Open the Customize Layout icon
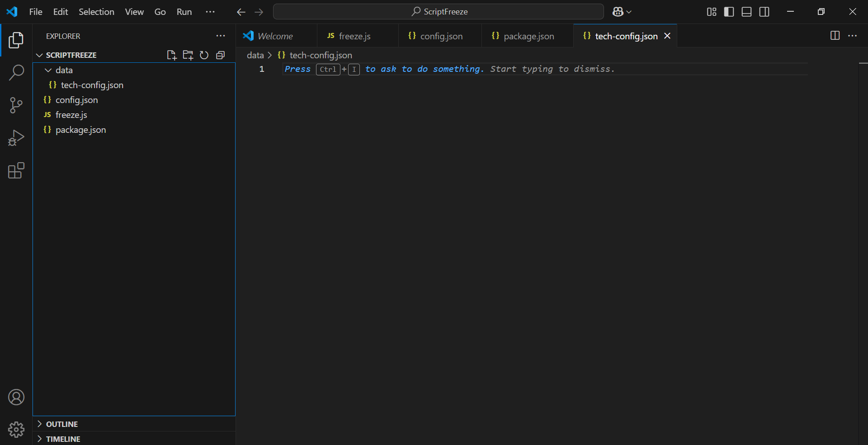 click(x=712, y=12)
